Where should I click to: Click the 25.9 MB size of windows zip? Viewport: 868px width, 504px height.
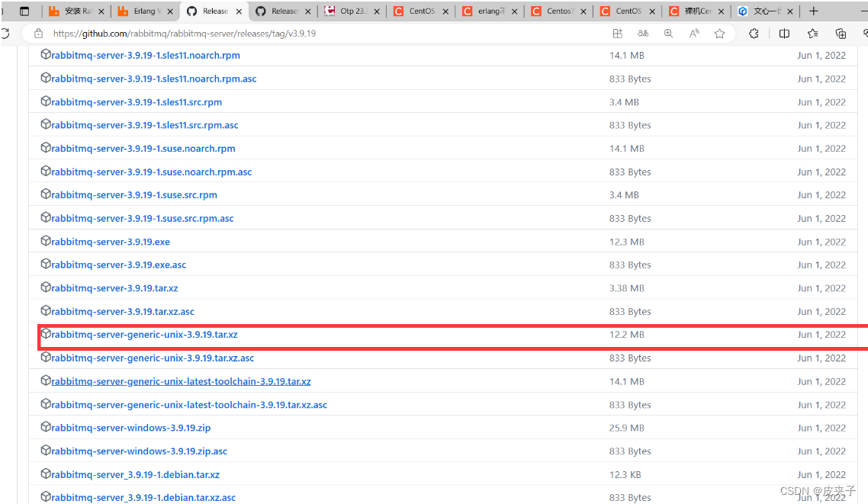(x=627, y=428)
